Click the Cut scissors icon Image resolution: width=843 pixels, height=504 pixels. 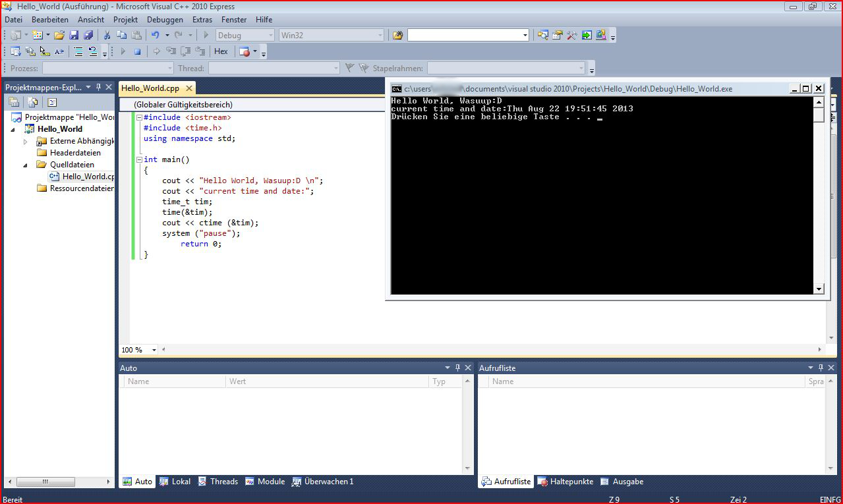(x=107, y=35)
